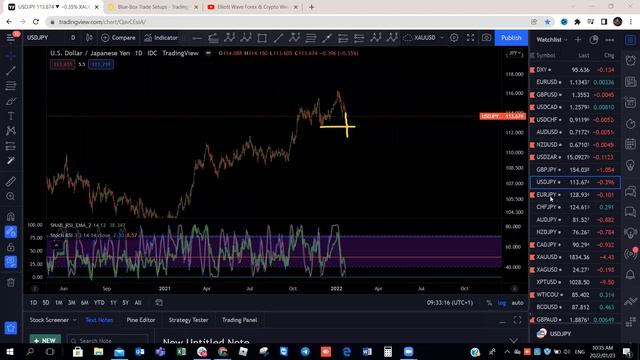Screen dimensions: 640x360
Task: Open ideas lightbulb in right sidebar
Action: 631,165
